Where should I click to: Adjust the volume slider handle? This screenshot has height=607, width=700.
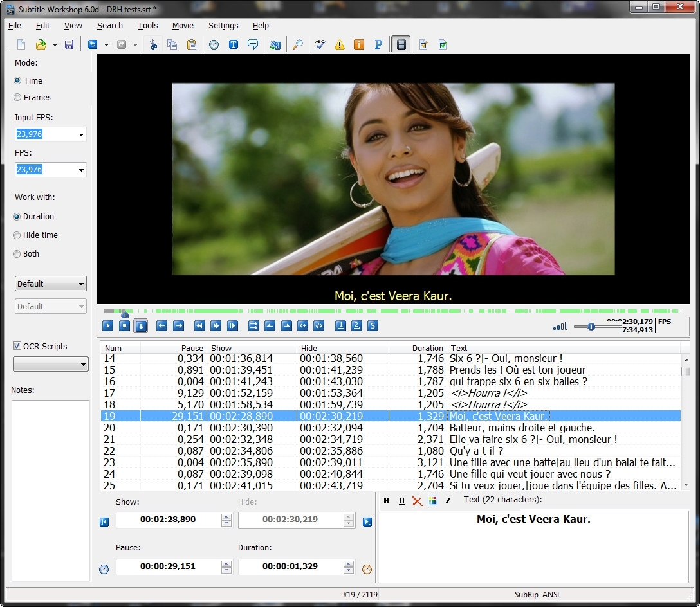591,327
